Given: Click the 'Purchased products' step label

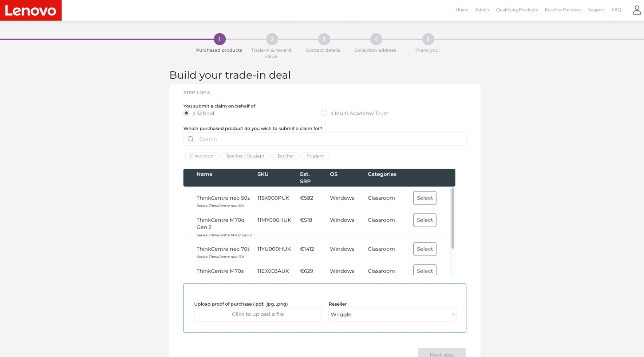Looking at the screenshot, I should [219, 50].
